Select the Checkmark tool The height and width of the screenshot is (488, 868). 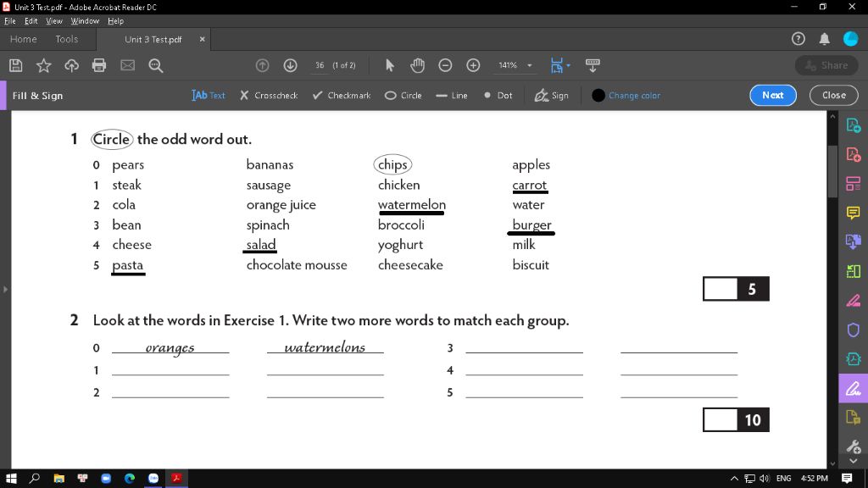(342, 95)
